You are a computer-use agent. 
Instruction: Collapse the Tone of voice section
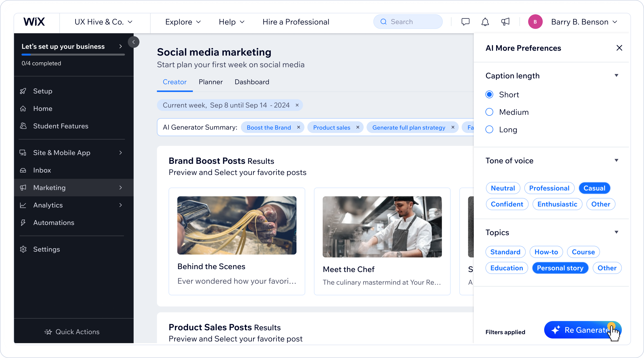(x=616, y=161)
